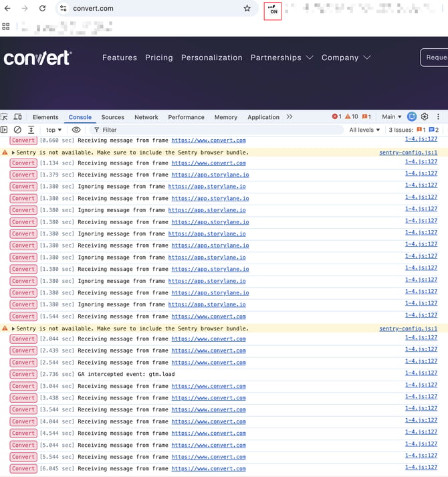Click the preserve-scroll console toolbar icon
Viewport: 448px width, 477px height.
(31, 130)
